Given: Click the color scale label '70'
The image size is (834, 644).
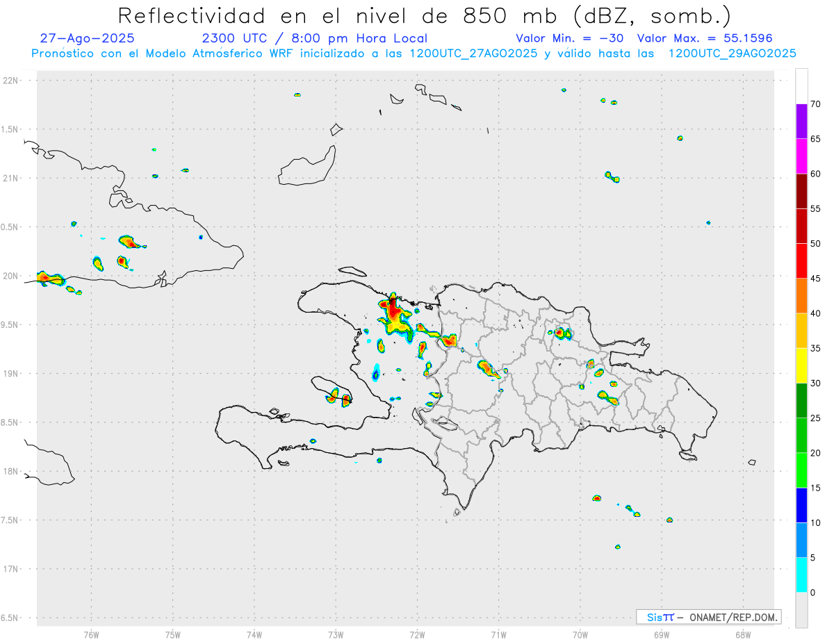Looking at the screenshot, I should pos(816,104).
